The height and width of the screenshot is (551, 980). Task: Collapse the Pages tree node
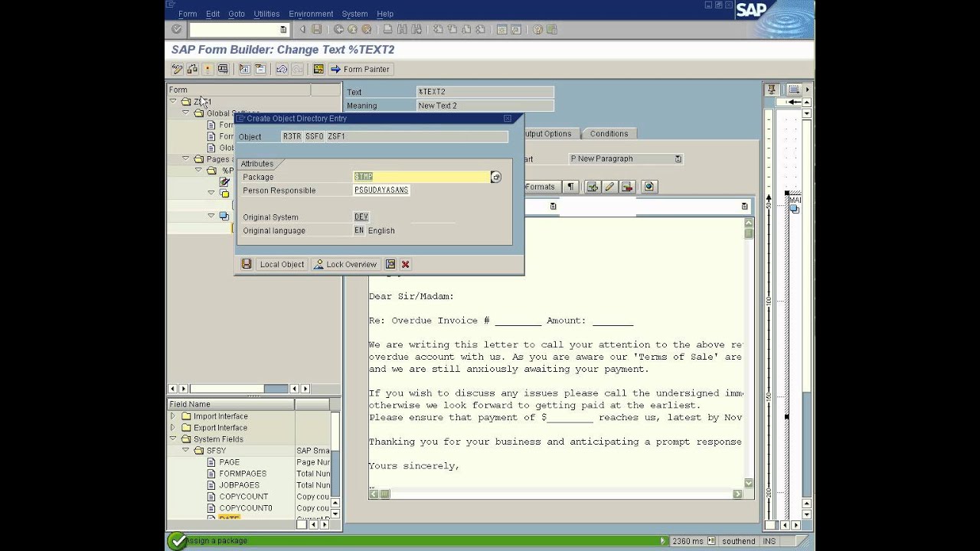pos(186,159)
